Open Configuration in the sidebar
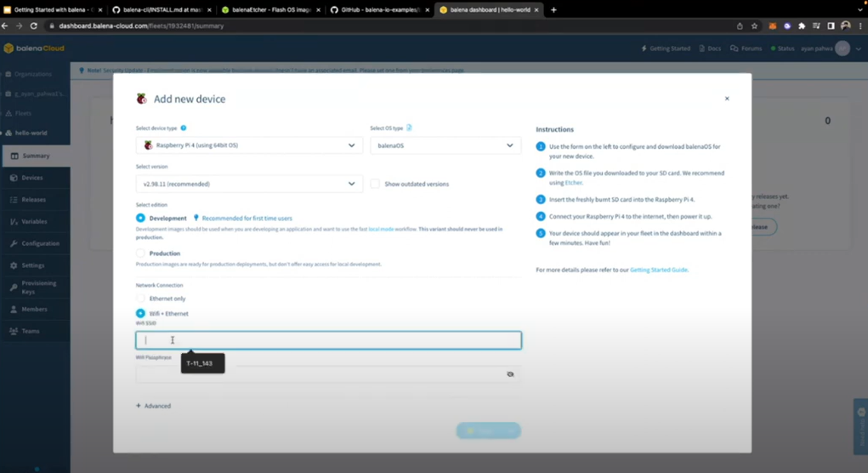This screenshot has width=868, height=473. 35,243
